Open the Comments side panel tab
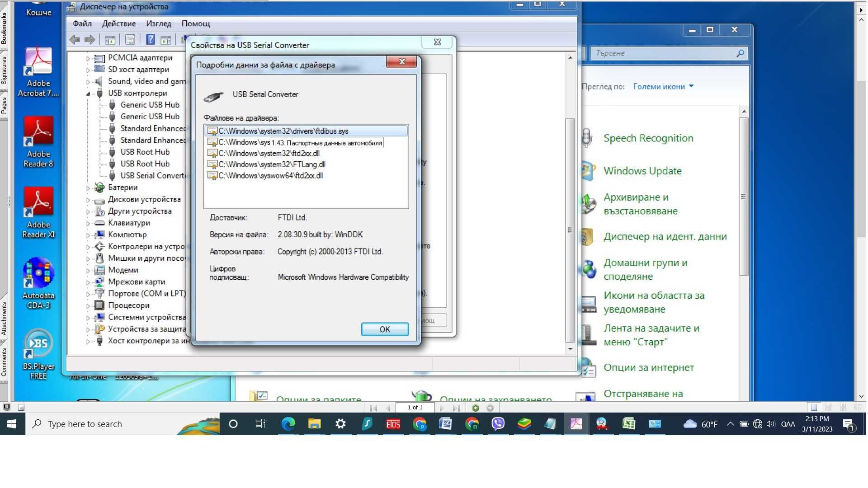 pyautogui.click(x=4, y=362)
